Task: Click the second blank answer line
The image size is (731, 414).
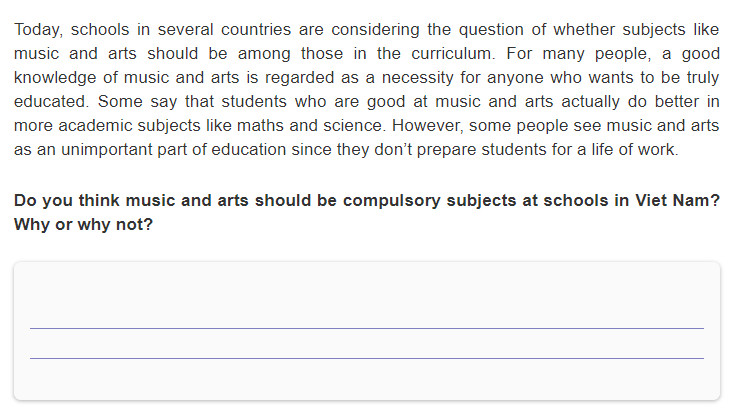Action: [367, 358]
